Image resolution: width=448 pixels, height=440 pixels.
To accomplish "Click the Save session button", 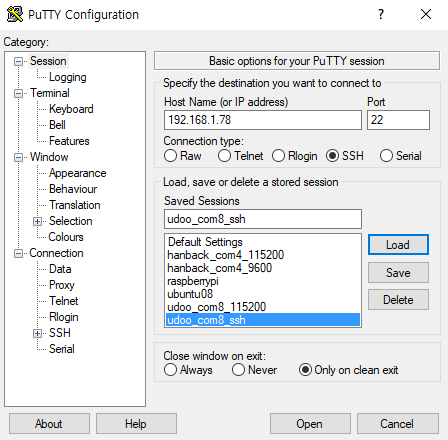I will [398, 273].
